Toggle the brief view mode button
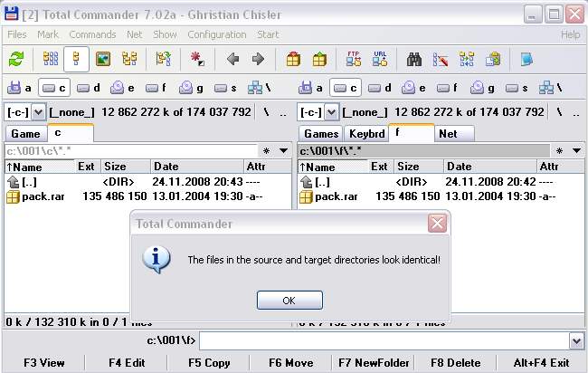This screenshot has width=588, height=373. click(x=51, y=60)
